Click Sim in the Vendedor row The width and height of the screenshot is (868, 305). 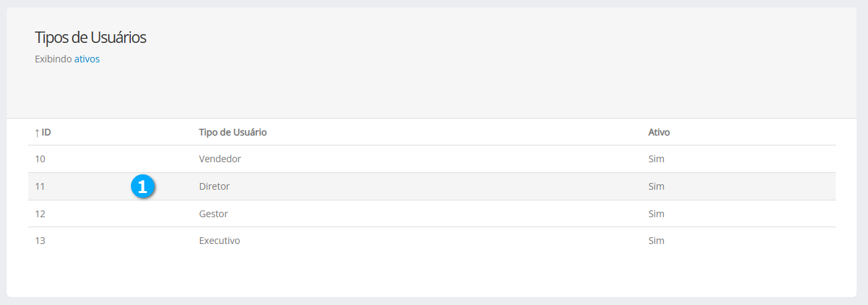[x=656, y=160]
